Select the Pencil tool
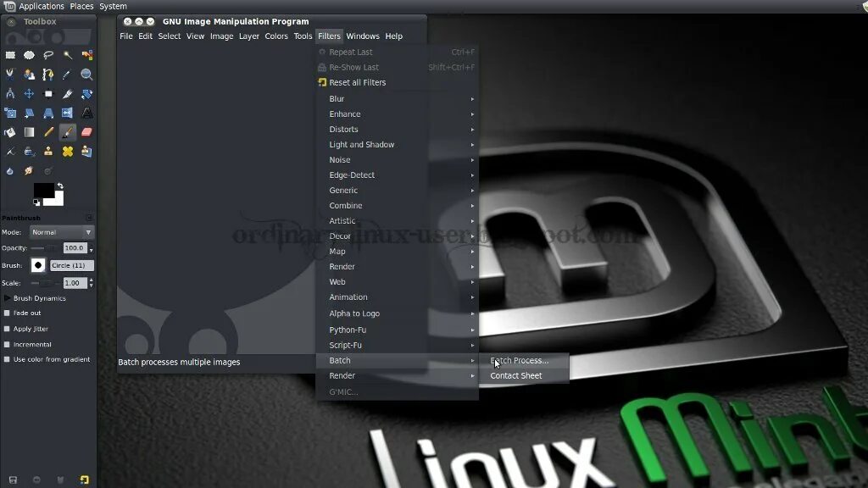868x488 pixels. click(48, 132)
